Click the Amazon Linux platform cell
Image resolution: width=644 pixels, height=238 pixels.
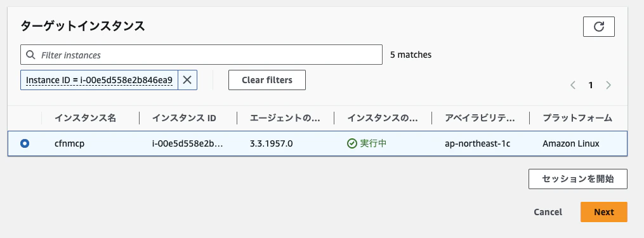click(x=571, y=144)
